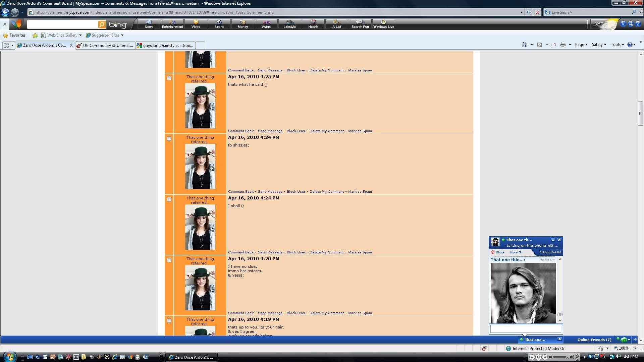Click Pop Out IM in chat window
Screen dimensions: 644x362
pos(550,252)
